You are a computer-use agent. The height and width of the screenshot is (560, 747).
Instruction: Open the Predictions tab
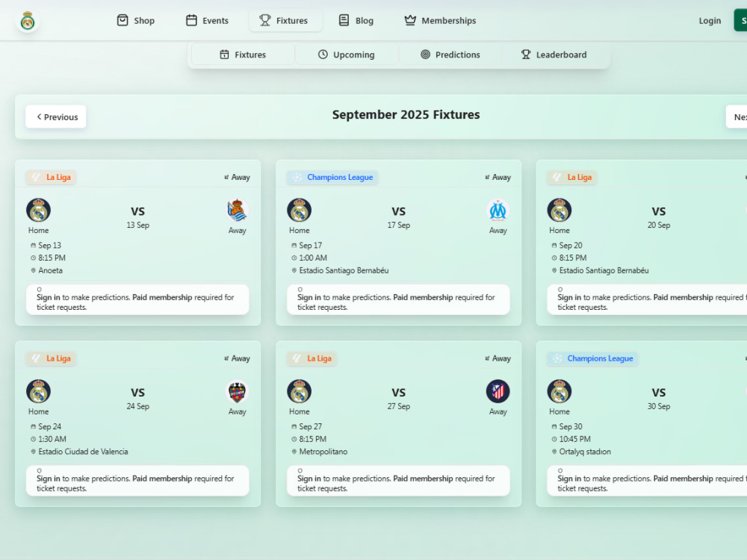(x=450, y=55)
